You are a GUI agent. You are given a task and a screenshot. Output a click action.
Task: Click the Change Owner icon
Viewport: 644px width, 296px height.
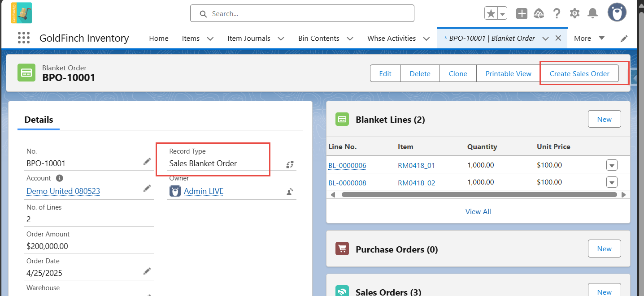pos(290,192)
